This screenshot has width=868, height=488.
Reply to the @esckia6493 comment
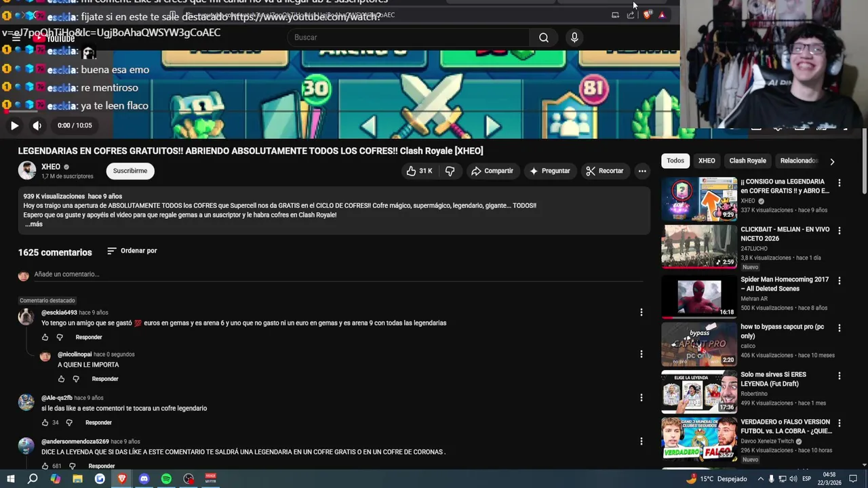[x=89, y=338]
